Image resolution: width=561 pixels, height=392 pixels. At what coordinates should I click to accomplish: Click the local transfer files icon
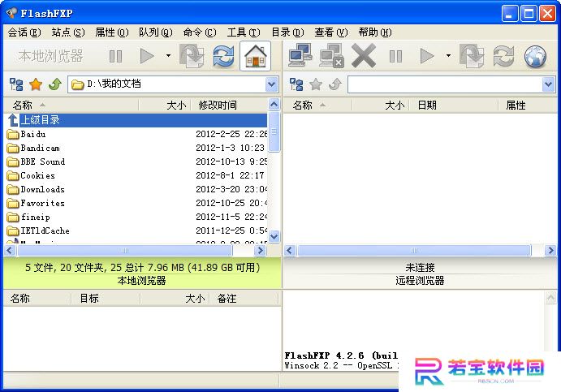(x=192, y=56)
